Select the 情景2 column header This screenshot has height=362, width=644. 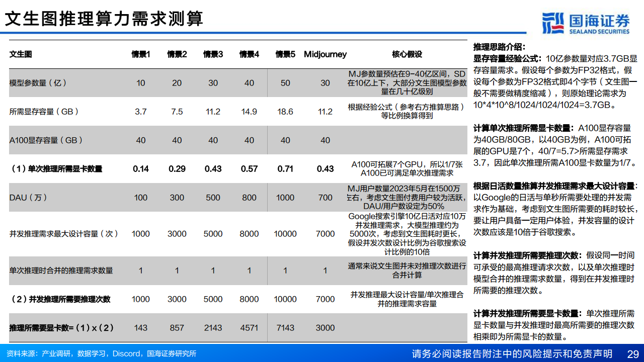(177, 54)
